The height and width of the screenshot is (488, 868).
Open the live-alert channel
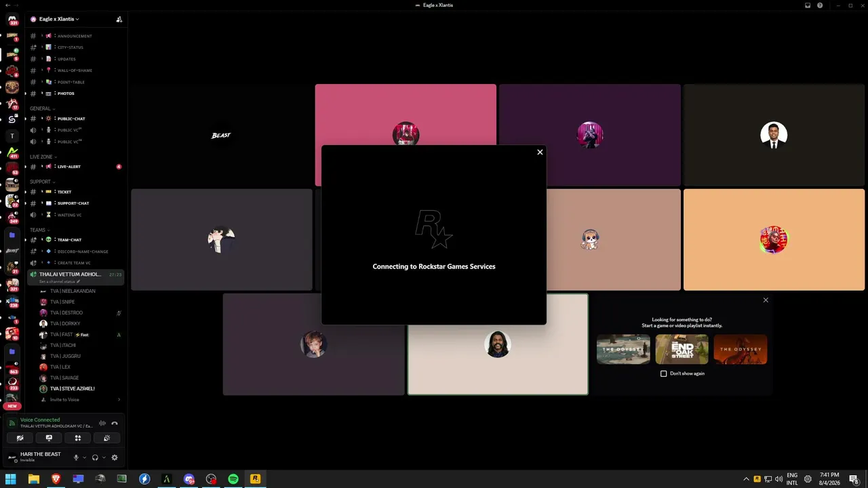[75, 167]
